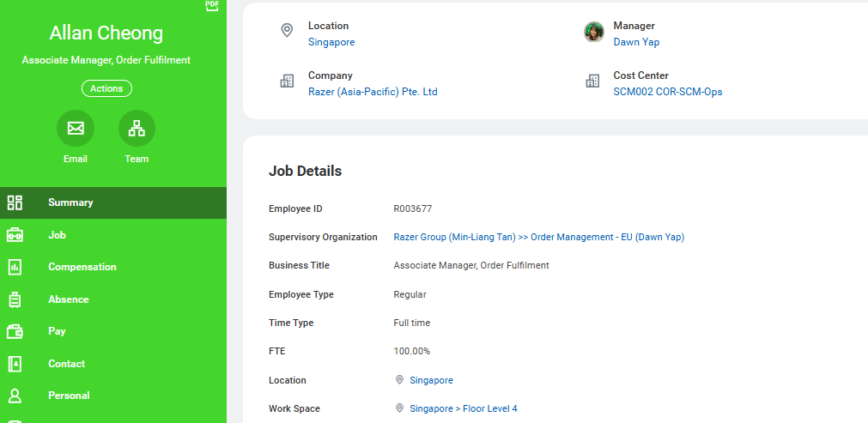Open the Job tab

click(113, 235)
